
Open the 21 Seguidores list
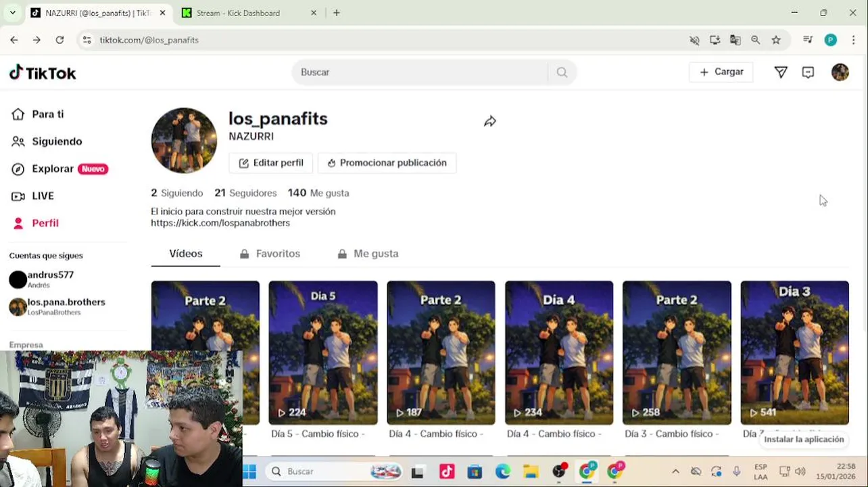(x=245, y=193)
